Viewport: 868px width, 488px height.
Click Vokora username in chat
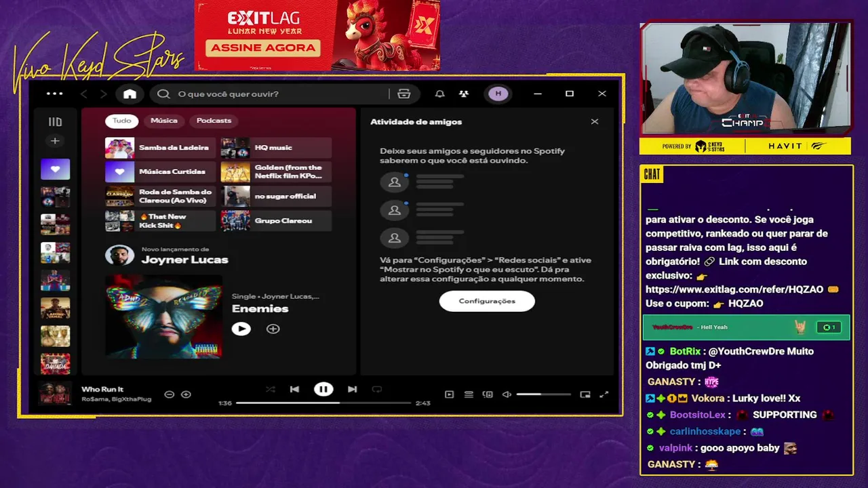[x=707, y=399]
